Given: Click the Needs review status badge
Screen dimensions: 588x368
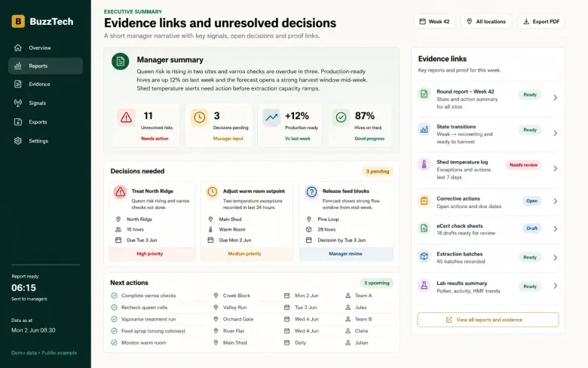Looking at the screenshot, I should point(523,164).
